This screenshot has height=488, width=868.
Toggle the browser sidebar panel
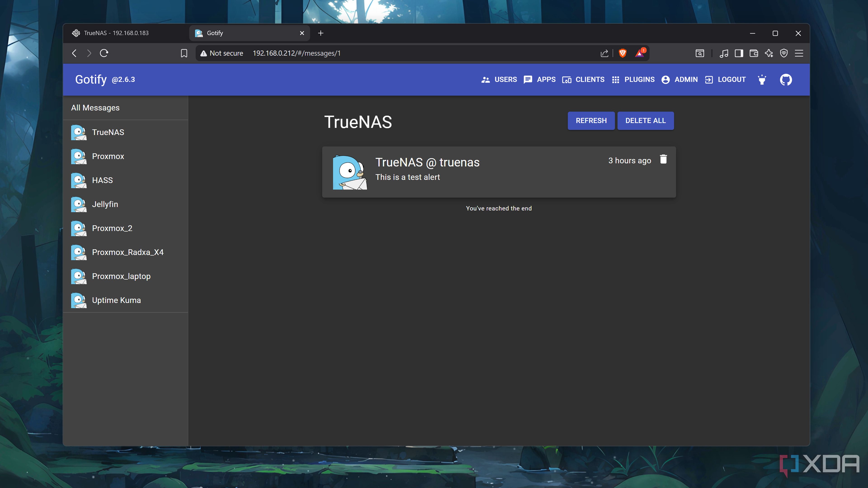(739, 53)
